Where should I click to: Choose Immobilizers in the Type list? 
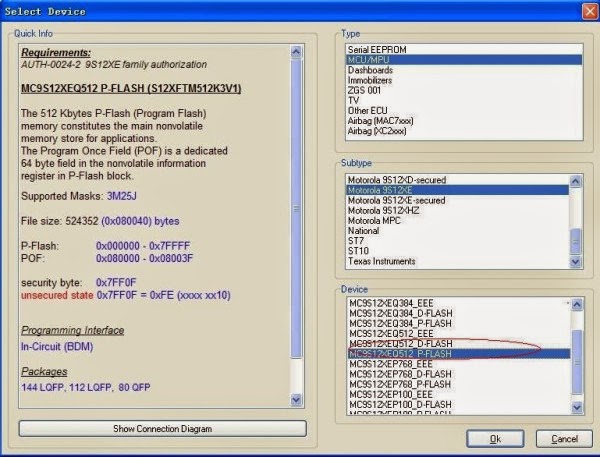click(x=464, y=80)
